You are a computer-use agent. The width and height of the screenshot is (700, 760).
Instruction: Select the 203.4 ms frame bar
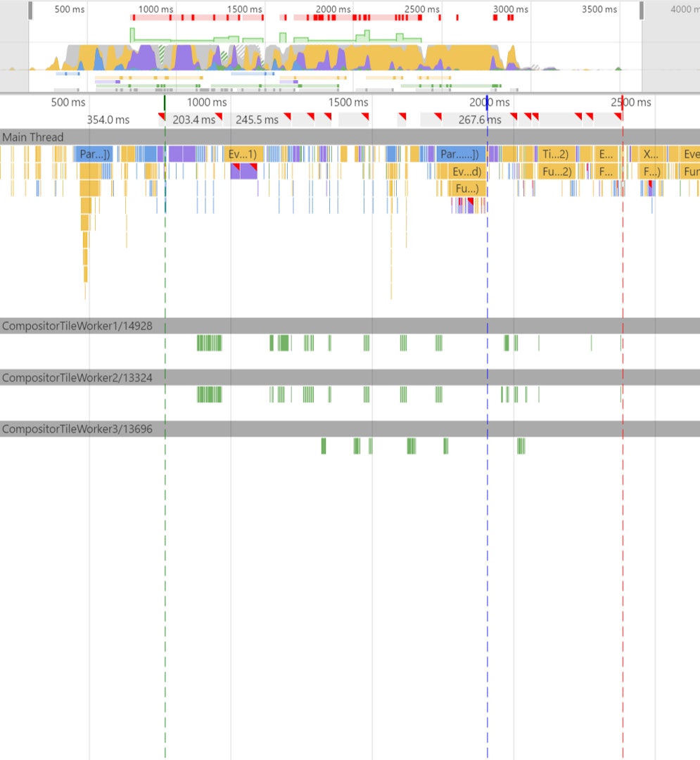[193, 120]
